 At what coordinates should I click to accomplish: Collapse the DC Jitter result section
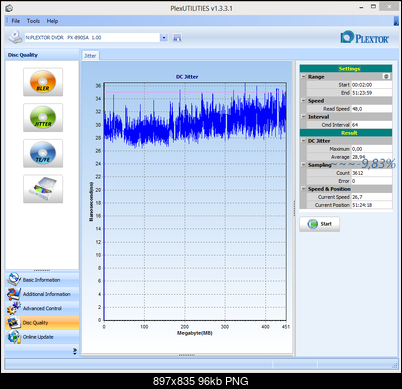(303, 141)
